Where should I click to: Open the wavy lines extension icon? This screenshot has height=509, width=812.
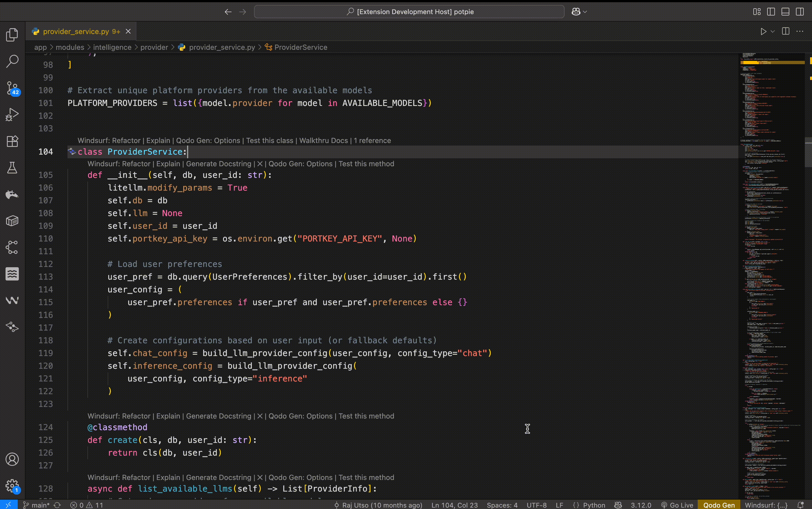12,274
